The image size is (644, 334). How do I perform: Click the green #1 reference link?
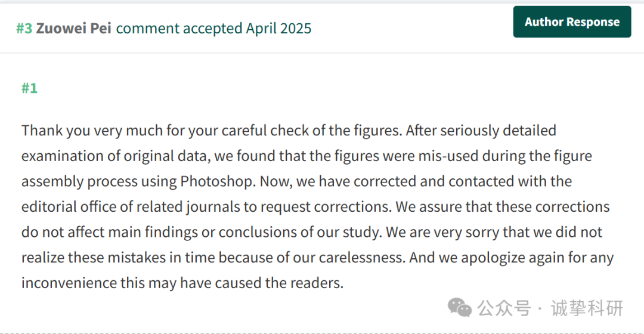coord(29,88)
